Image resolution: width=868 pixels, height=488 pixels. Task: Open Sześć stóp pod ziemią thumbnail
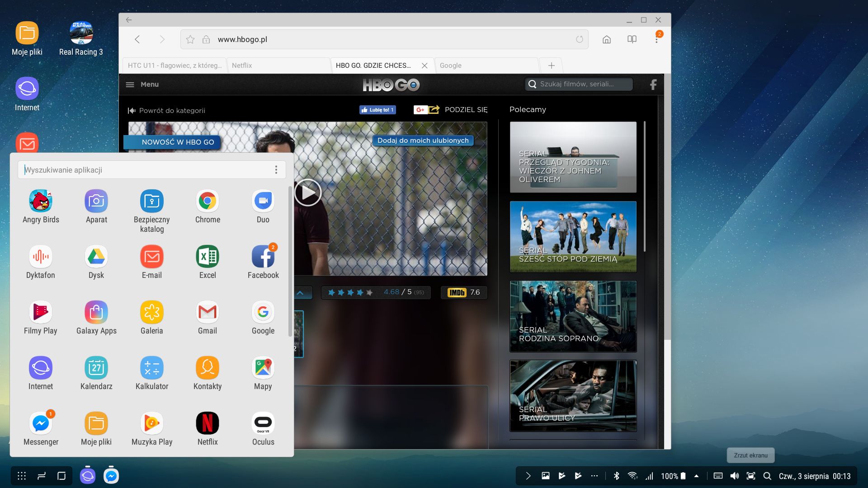pos(573,237)
